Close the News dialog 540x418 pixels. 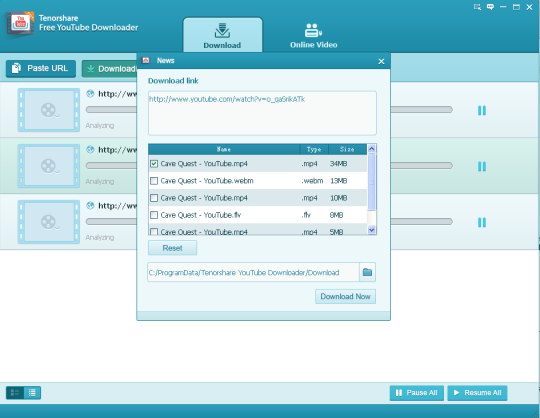(381, 61)
